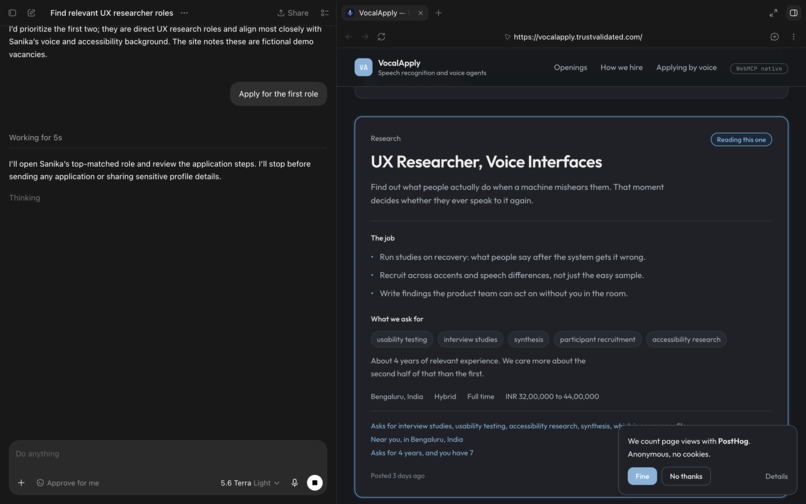Click Near you, in Bengaluru, India note
The width and height of the screenshot is (806, 504).
click(x=416, y=439)
